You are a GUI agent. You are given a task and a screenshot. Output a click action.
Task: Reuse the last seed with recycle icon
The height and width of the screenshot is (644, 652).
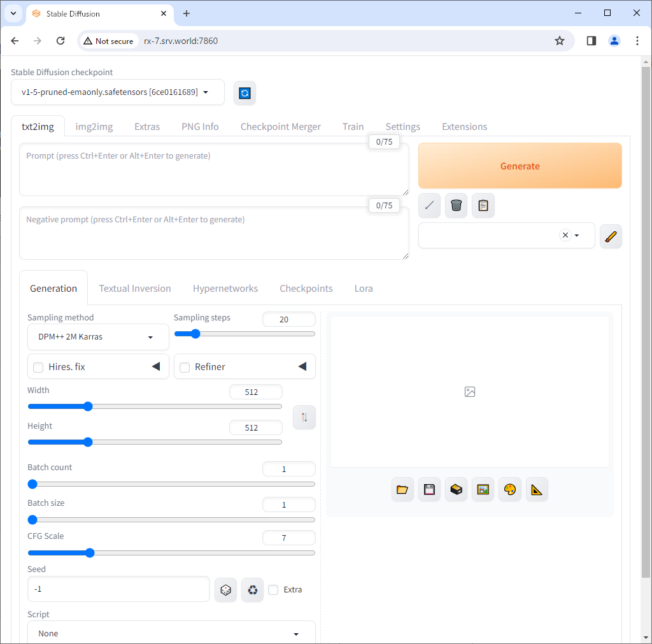tap(252, 589)
